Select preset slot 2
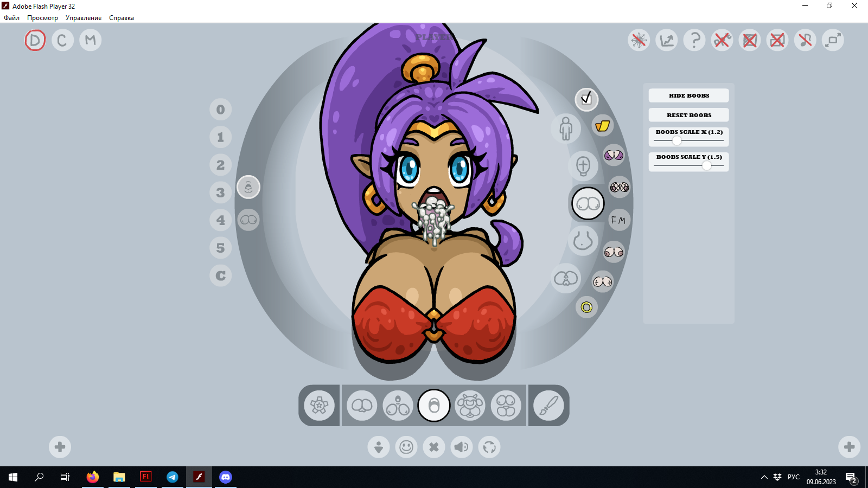 221,165
